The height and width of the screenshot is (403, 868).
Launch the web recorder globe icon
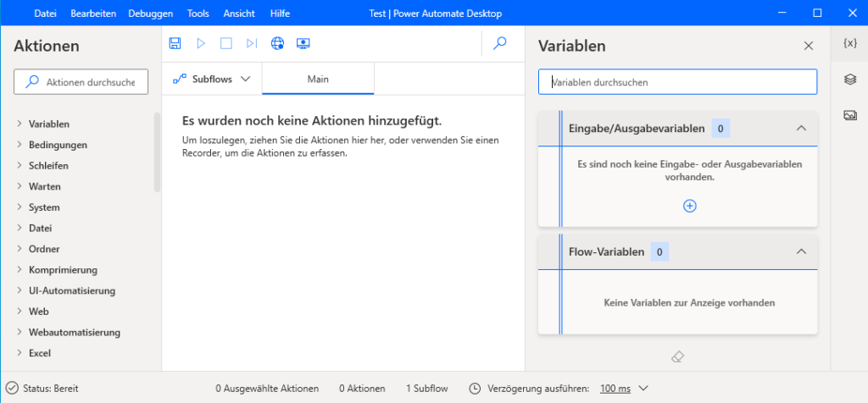tap(277, 43)
